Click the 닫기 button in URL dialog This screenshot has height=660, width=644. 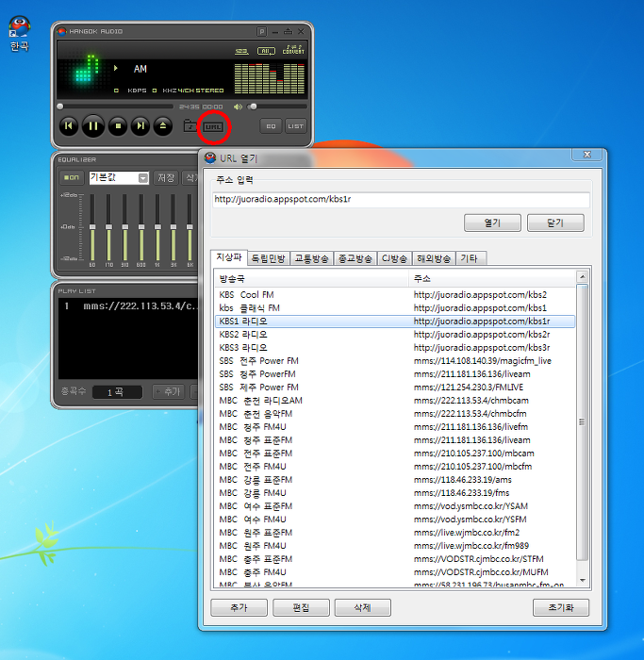pos(555,223)
